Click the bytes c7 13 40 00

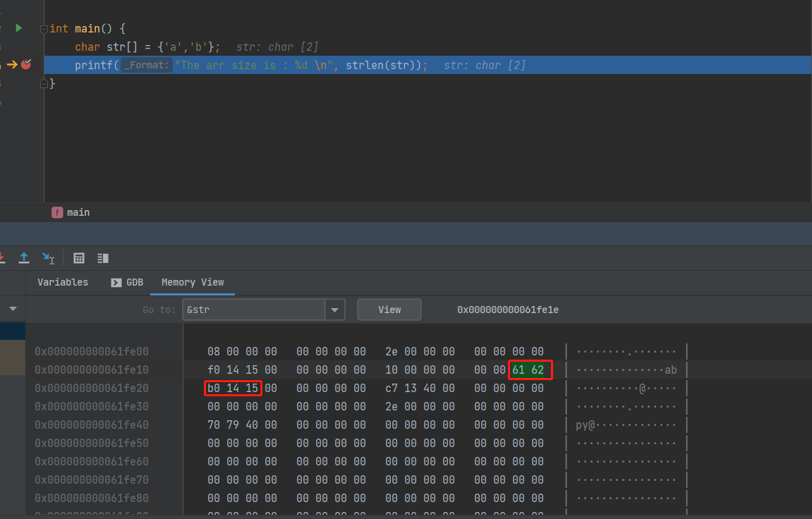tap(420, 388)
